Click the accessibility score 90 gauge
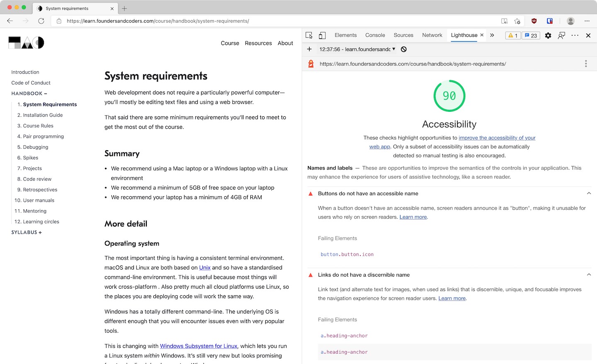This screenshot has width=597, height=364. pos(449,96)
